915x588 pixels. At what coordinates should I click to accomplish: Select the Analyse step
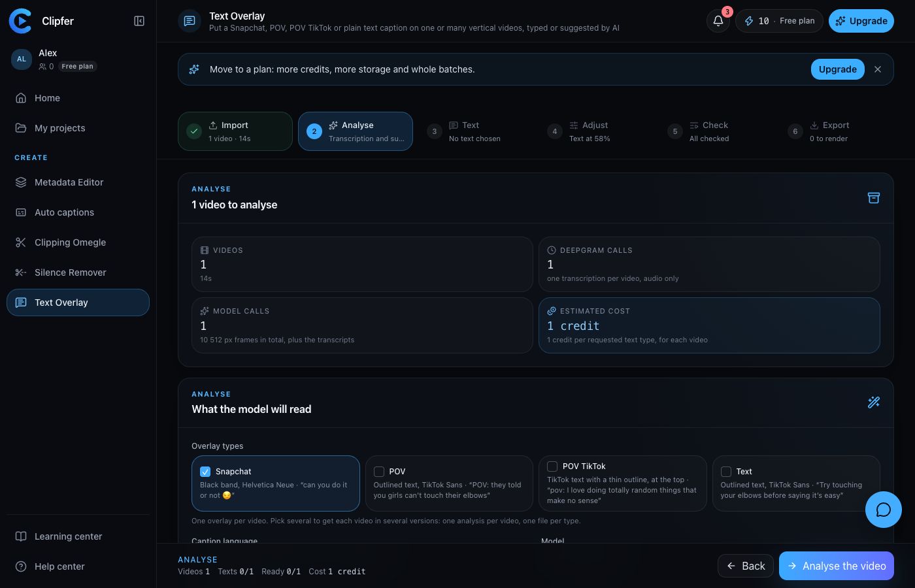point(356,131)
